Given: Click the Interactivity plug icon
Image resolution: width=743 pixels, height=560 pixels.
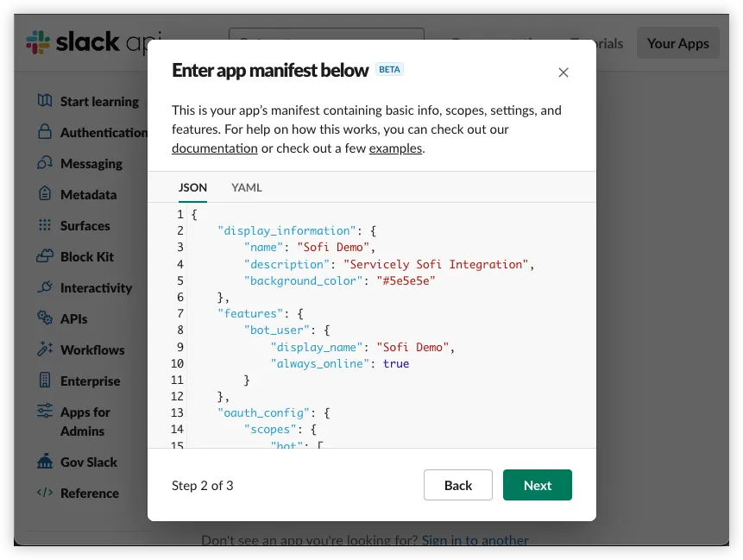Looking at the screenshot, I should pos(45,286).
